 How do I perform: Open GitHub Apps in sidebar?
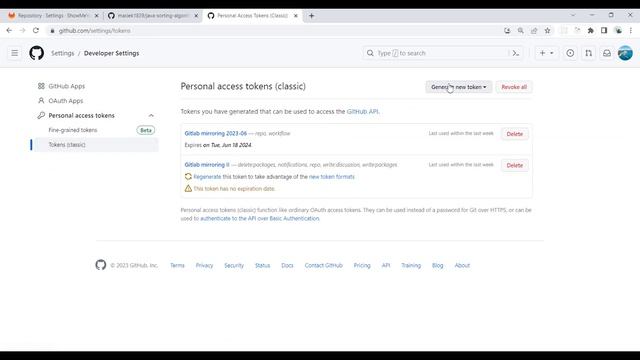coord(67,86)
